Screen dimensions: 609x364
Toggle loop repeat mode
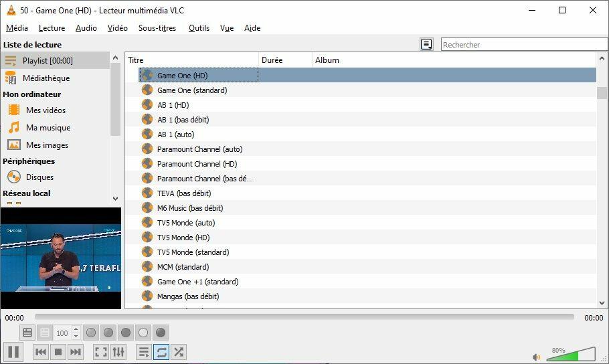click(161, 352)
